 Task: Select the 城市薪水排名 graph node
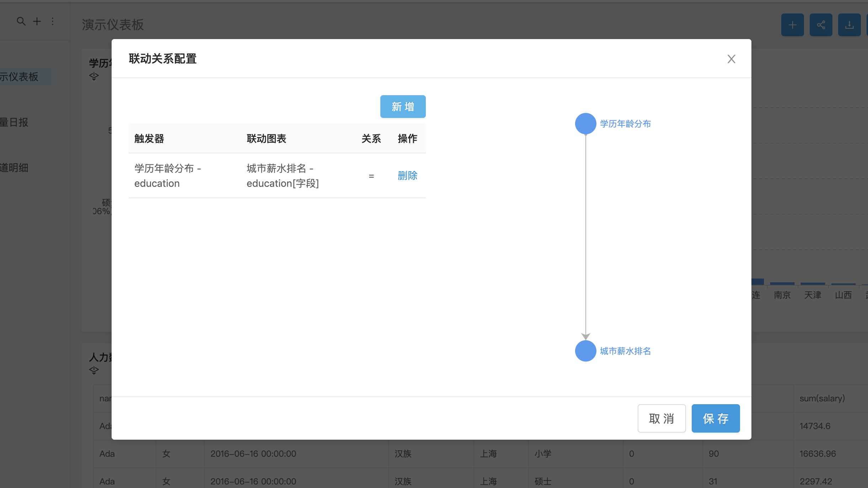[x=585, y=351]
